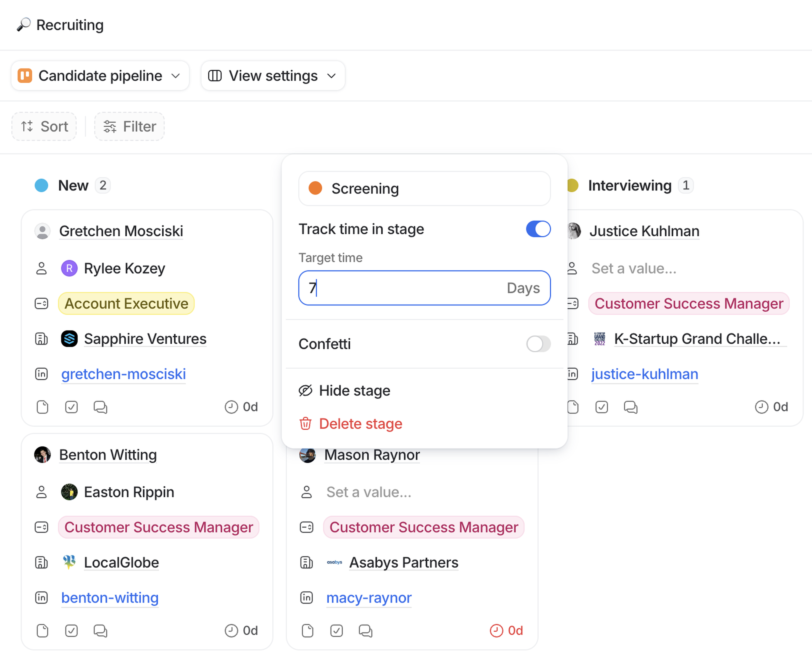Expand the View settings dropdown

(x=273, y=75)
